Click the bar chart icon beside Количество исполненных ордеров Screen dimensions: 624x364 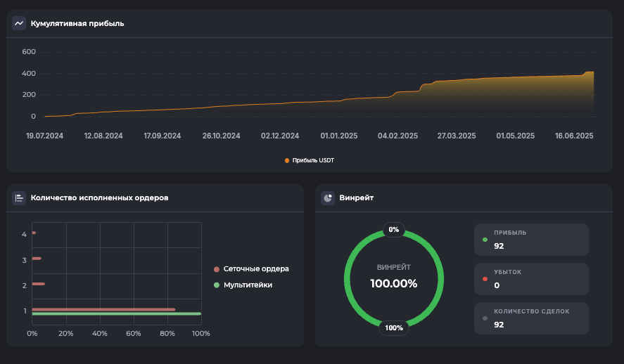point(19,198)
